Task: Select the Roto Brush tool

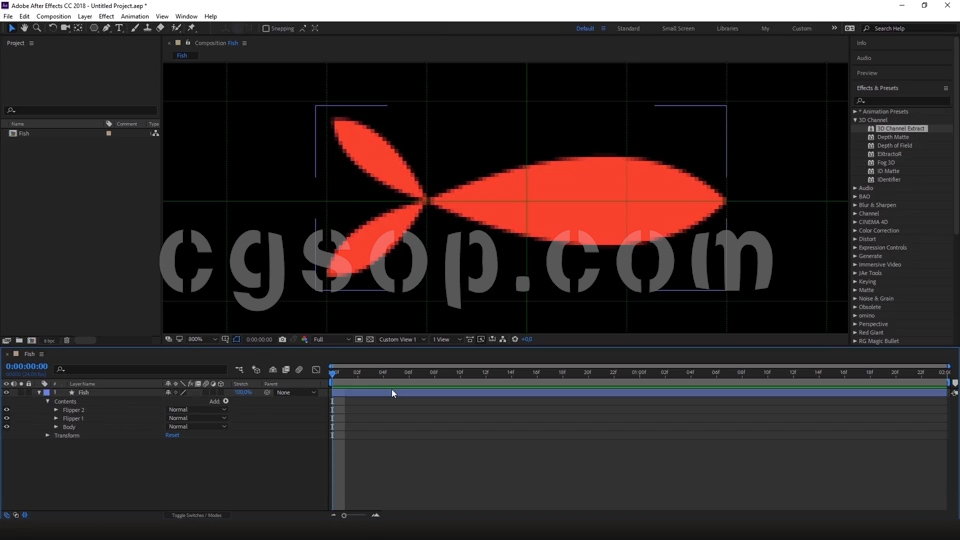Action: click(176, 28)
